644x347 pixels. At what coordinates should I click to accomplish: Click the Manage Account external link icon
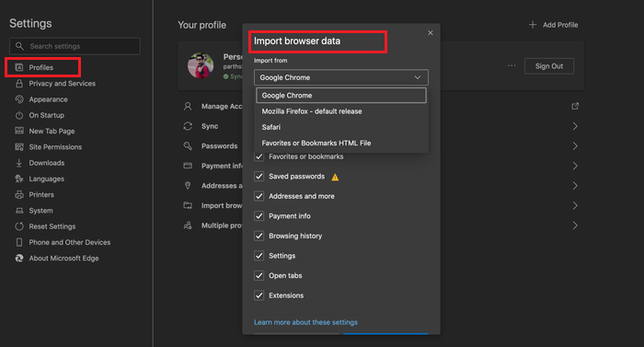(x=575, y=106)
